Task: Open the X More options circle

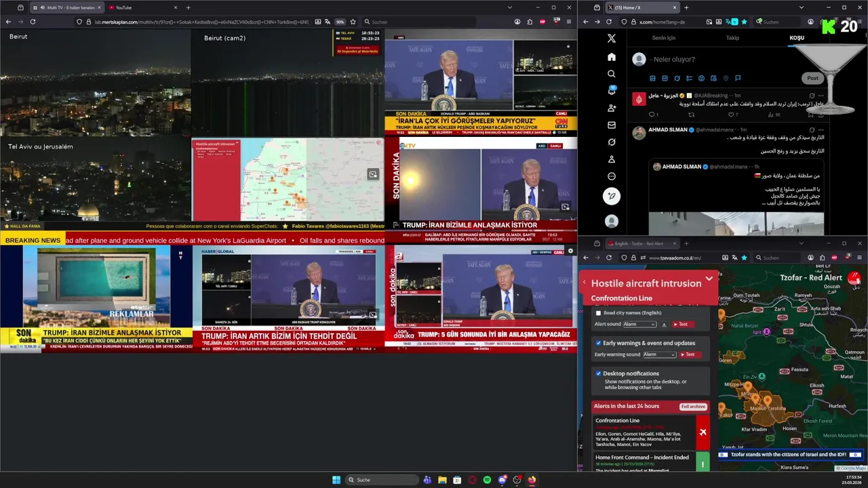Action: click(612, 176)
